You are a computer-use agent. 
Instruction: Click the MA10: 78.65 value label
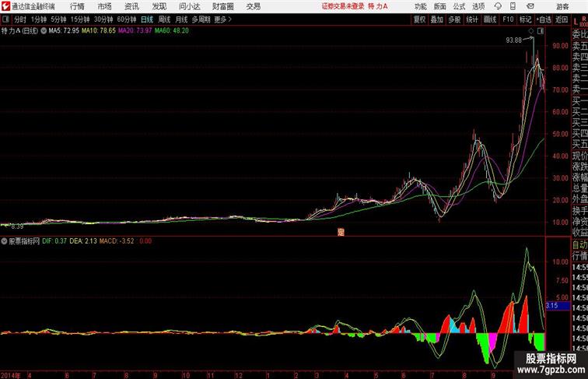pyautogui.click(x=99, y=31)
